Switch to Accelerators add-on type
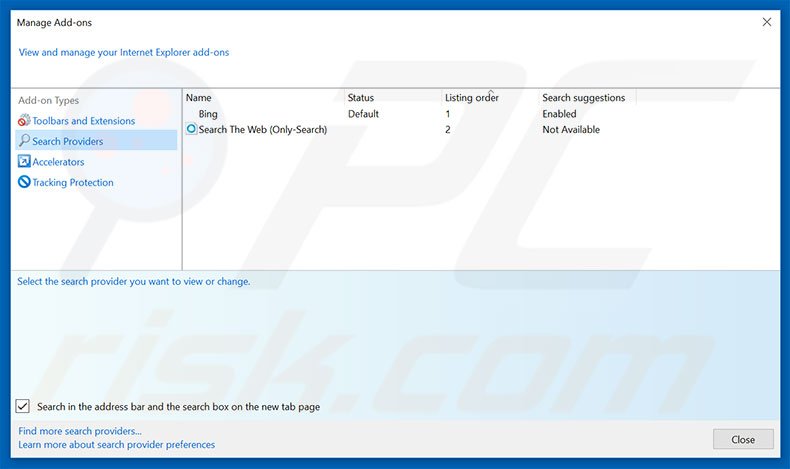 point(58,162)
